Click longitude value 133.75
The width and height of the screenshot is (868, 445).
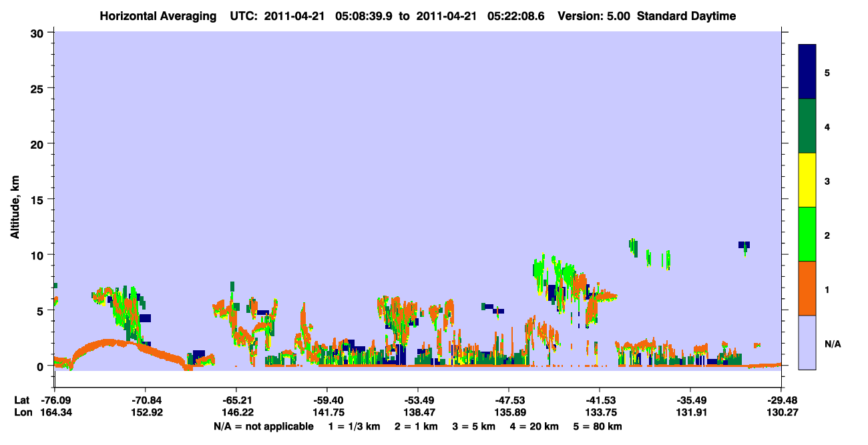click(x=600, y=412)
